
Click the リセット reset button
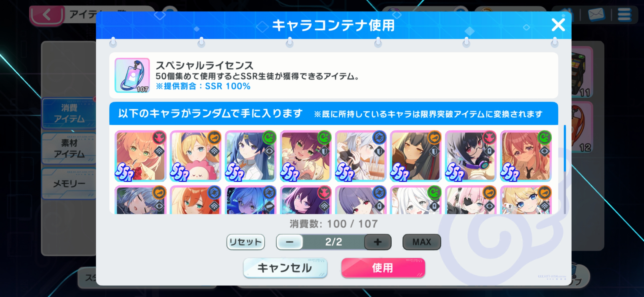pos(245,242)
